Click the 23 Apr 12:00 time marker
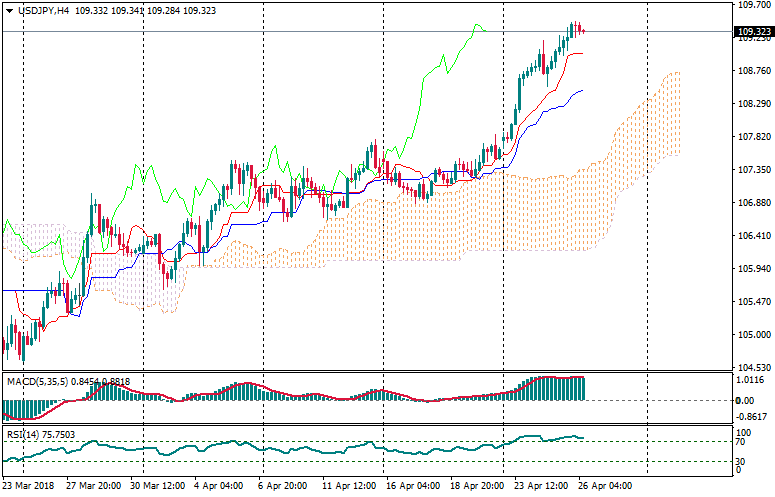The height and width of the screenshot is (497, 775). coord(542,487)
